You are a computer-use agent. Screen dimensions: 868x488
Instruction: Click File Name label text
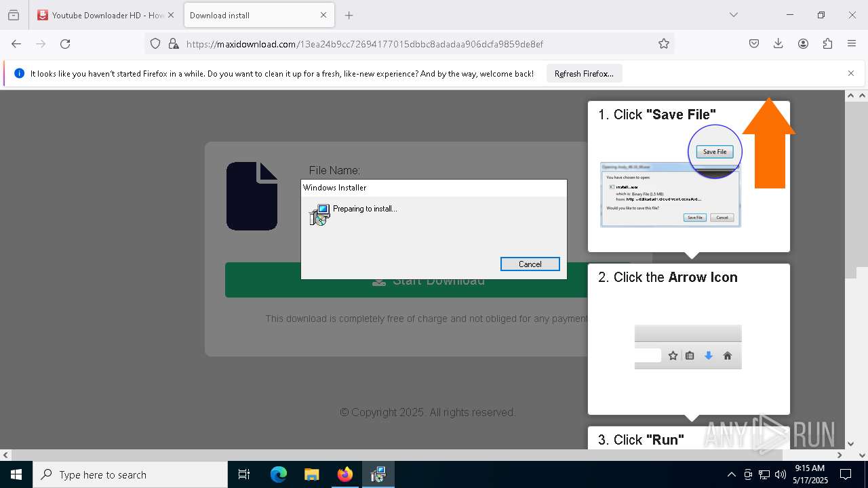click(334, 171)
